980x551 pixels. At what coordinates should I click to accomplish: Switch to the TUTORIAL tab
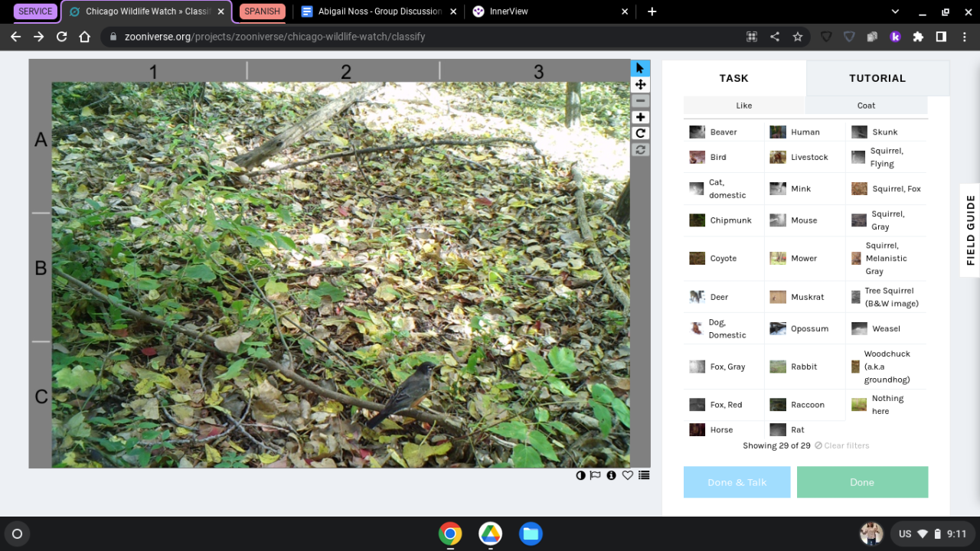point(877,78)
